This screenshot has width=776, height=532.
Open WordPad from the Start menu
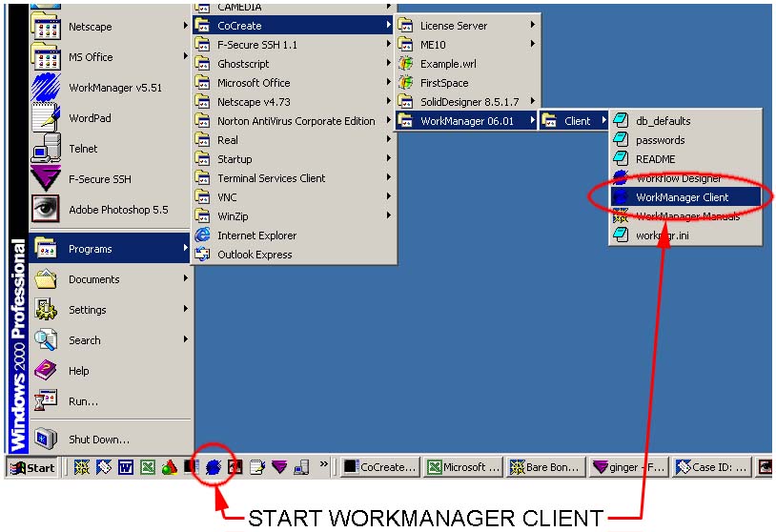(90, 118)
